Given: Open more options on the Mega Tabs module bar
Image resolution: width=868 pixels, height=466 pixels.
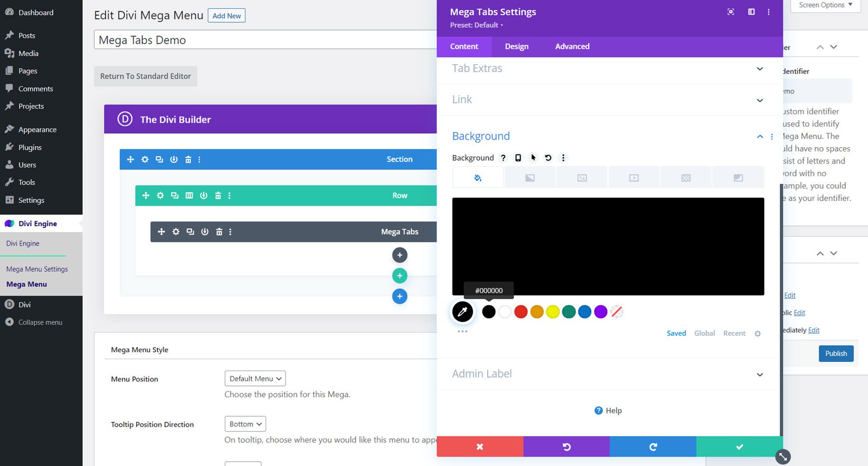Looking at the screenshot, I should coord(231,232).
